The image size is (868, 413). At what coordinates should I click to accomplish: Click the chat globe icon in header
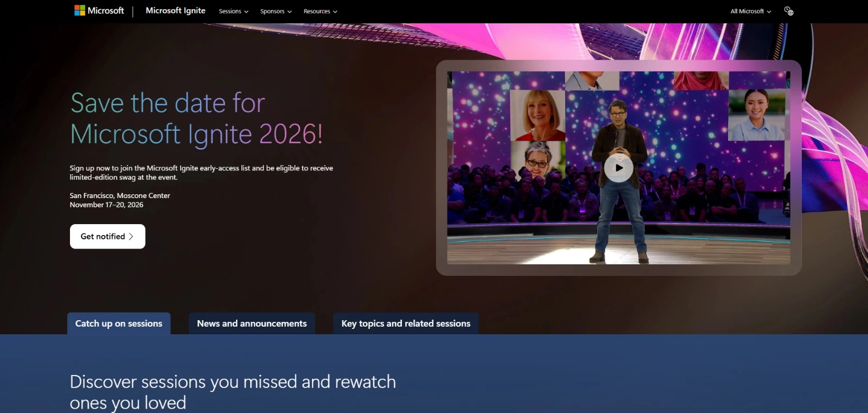[x=789, y=11]
